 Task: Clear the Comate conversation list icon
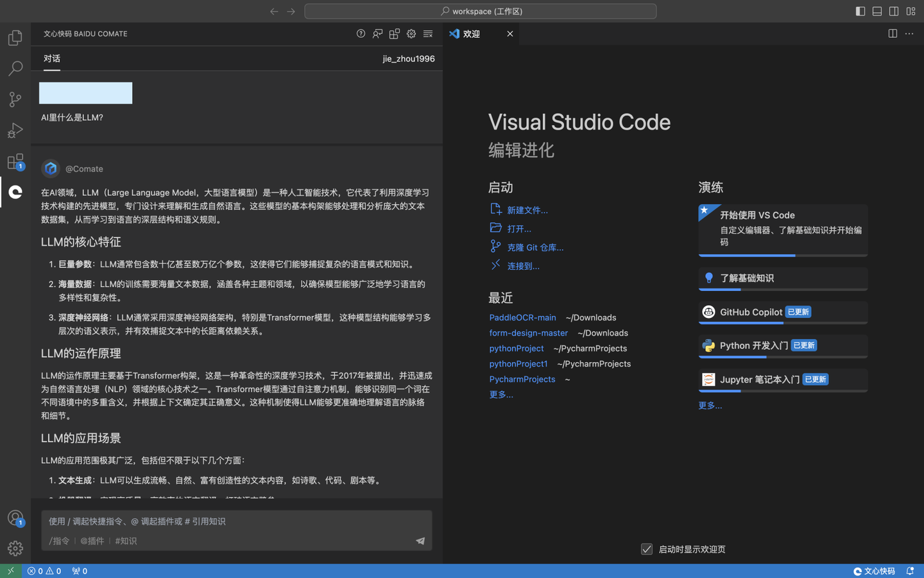pyautogui.click(x=428, y=34)
